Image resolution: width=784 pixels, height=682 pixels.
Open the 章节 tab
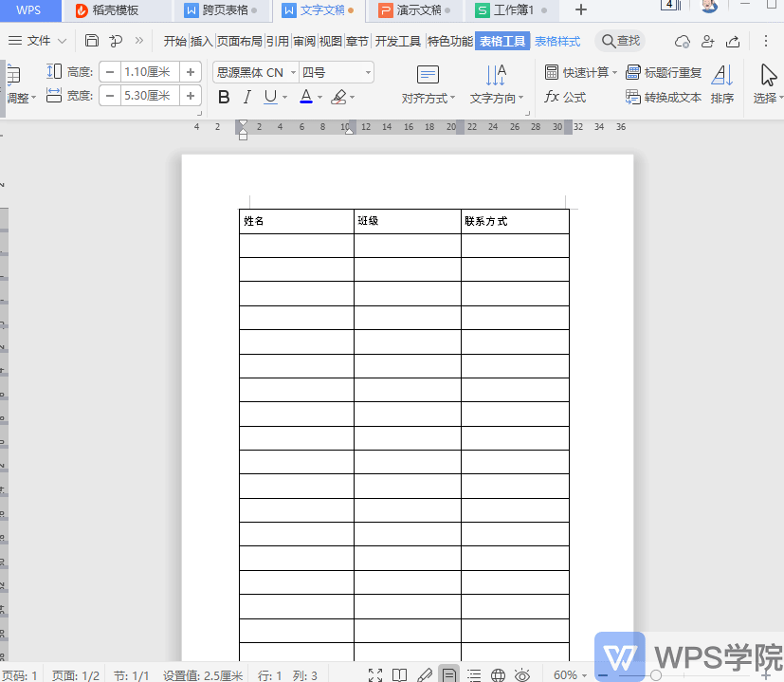click(357, 41)
